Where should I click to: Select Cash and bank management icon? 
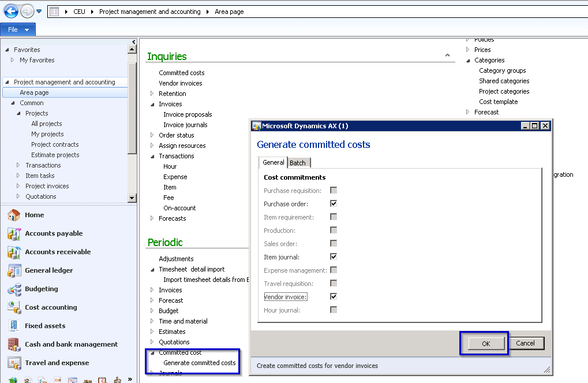click(x=14, y=344)
